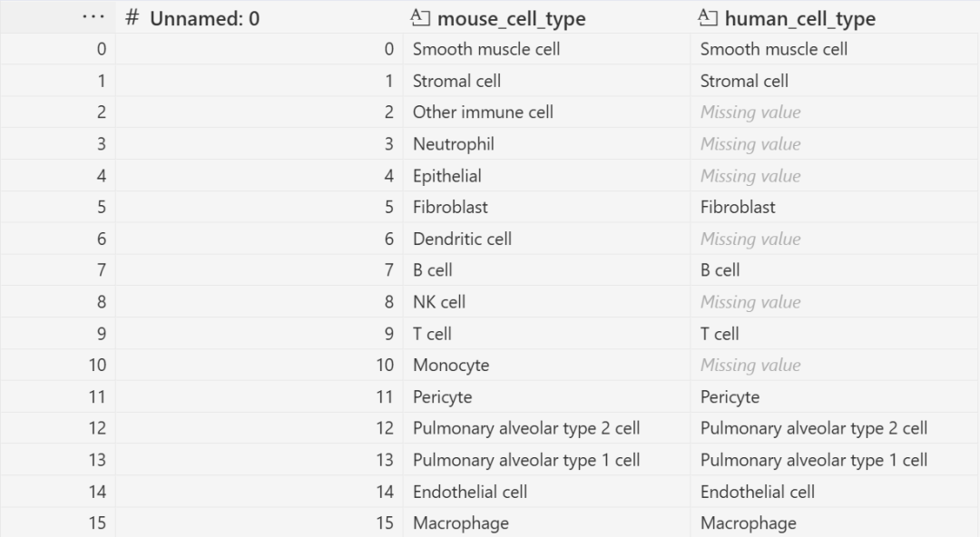The image size is (980, 537).
Task: Select the NK cell entry
Action: click(x=439, y=302)
